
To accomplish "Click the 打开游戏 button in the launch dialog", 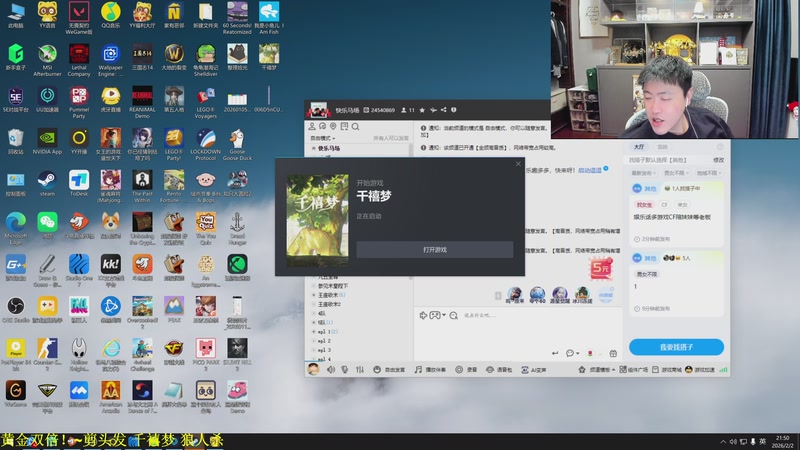I will (435, 249).
